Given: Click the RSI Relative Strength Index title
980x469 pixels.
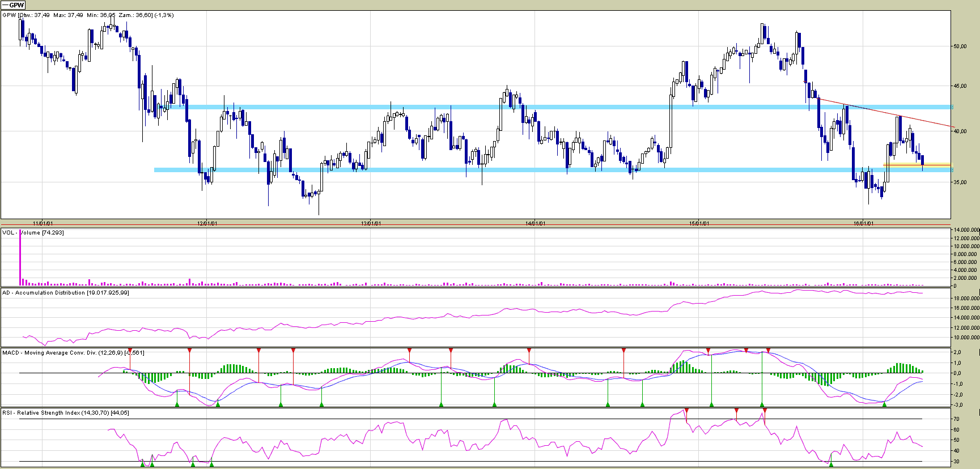Looking at the screenshot, I should click(65, 413).
